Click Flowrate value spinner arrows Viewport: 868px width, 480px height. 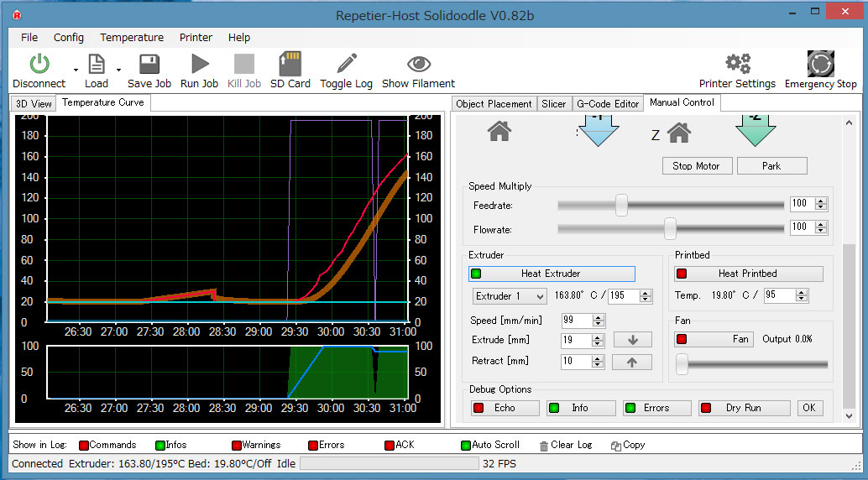coord(822,227)
